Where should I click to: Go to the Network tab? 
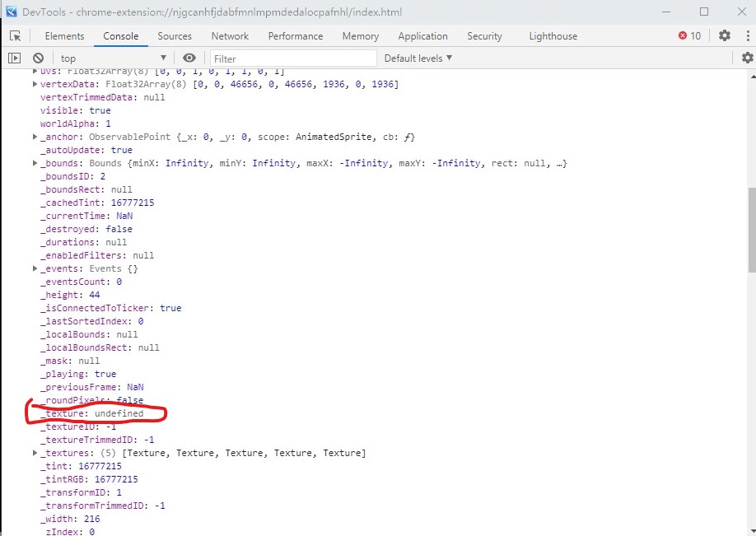[230, 36]
